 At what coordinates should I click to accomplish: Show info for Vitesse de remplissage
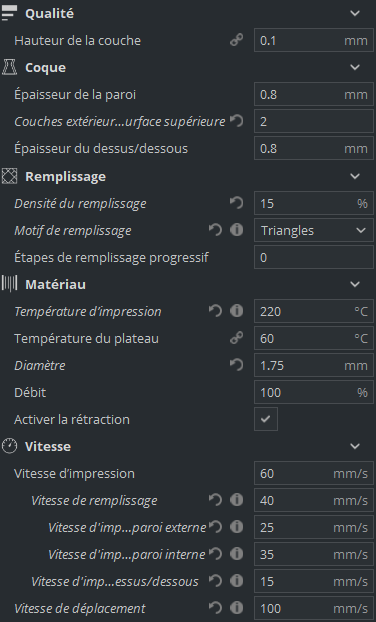236,500
